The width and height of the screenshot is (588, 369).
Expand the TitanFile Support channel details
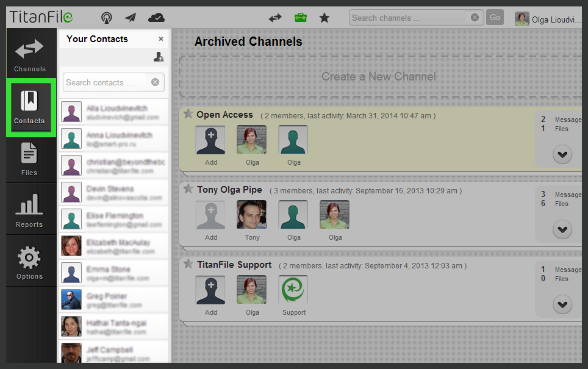(562, 304)
